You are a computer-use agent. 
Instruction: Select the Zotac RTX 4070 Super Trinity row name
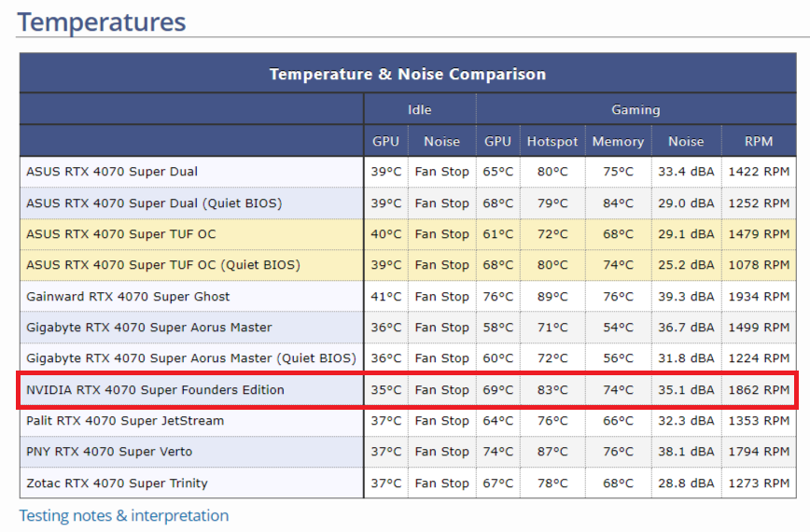point(117,483)
